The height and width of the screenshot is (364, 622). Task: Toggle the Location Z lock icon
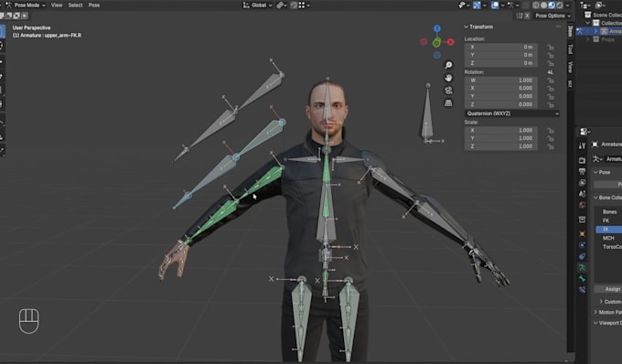coord(551,63)
